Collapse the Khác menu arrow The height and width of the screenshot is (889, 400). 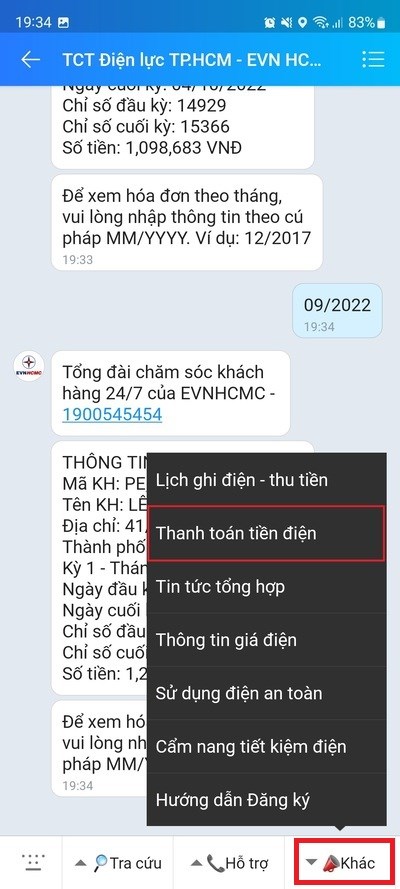click(x=311, y=862)
